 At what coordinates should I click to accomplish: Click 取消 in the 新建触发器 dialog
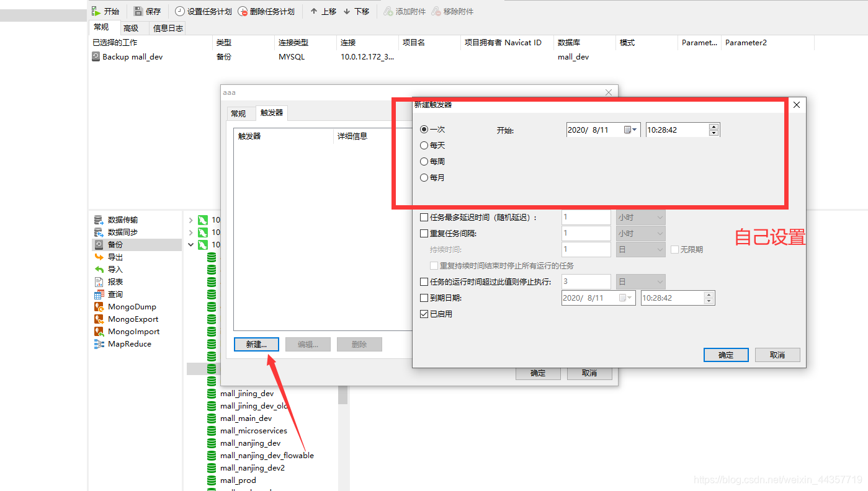tap(777, 355)
